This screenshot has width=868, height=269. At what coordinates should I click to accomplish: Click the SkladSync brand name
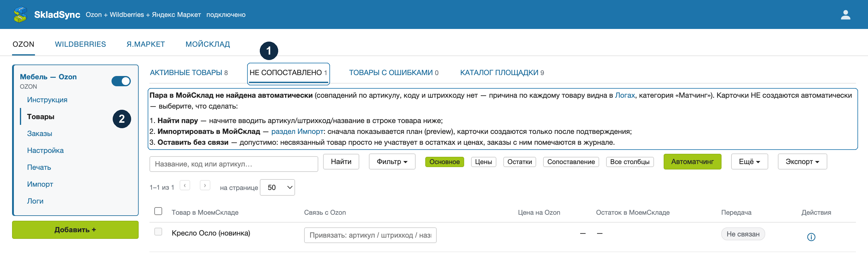pos(57,14)
